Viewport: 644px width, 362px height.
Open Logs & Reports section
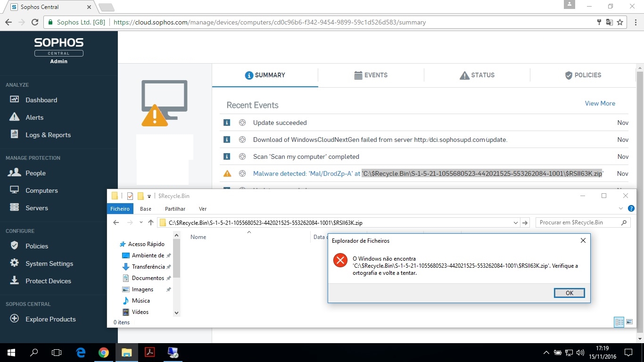click(x=40, y=135)
